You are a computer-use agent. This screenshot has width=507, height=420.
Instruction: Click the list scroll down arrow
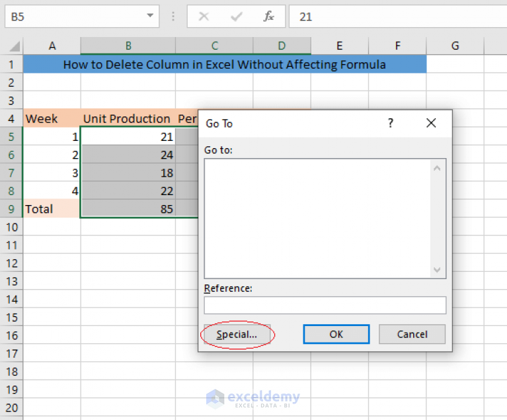(x=437, y=270)
